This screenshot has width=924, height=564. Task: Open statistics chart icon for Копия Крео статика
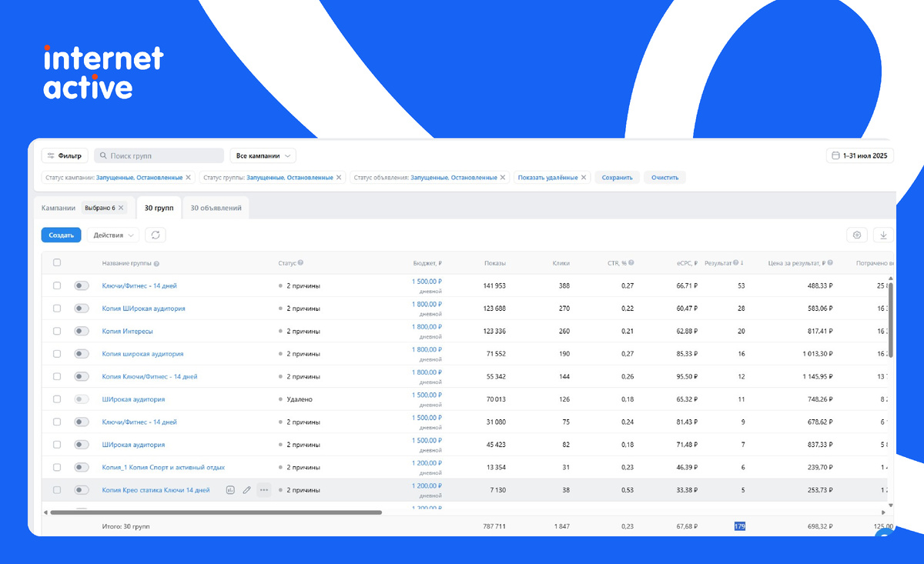[x=230, y=490]
